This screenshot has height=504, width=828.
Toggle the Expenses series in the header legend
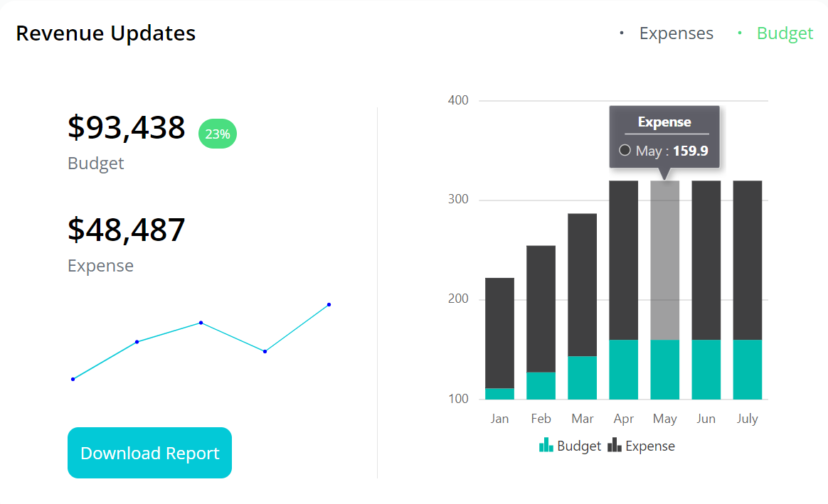[676, 33]
